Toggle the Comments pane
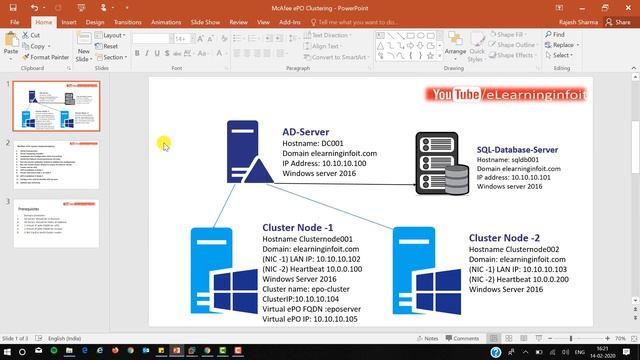 click(x=462, y=338)
